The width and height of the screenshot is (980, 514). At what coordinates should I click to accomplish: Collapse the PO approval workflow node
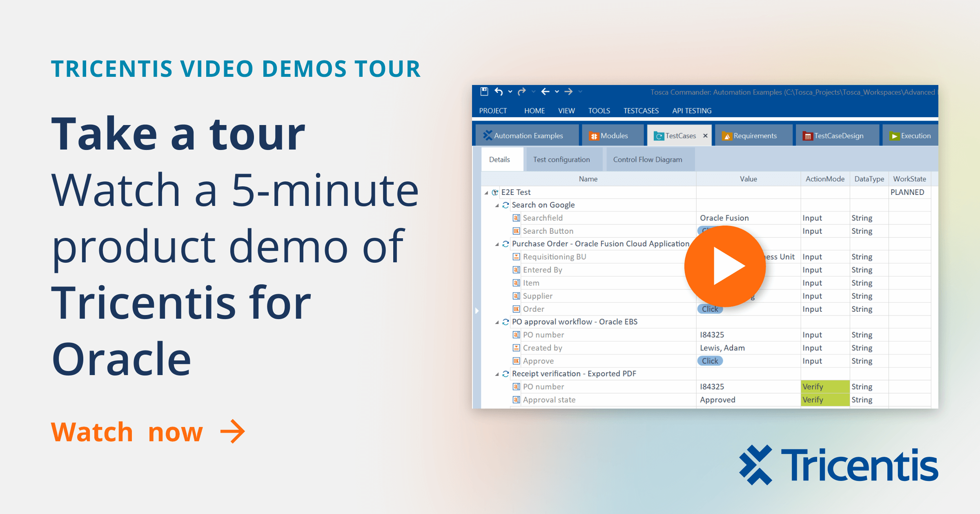497,322
